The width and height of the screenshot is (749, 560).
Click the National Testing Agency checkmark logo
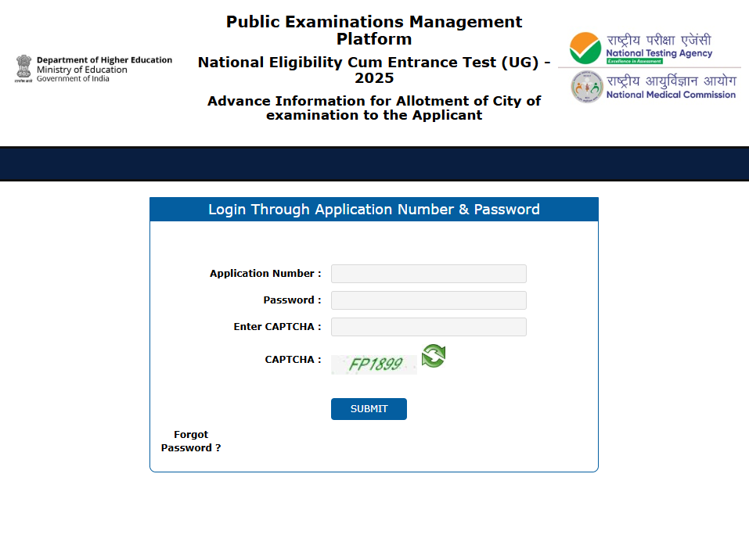point(585,48)
